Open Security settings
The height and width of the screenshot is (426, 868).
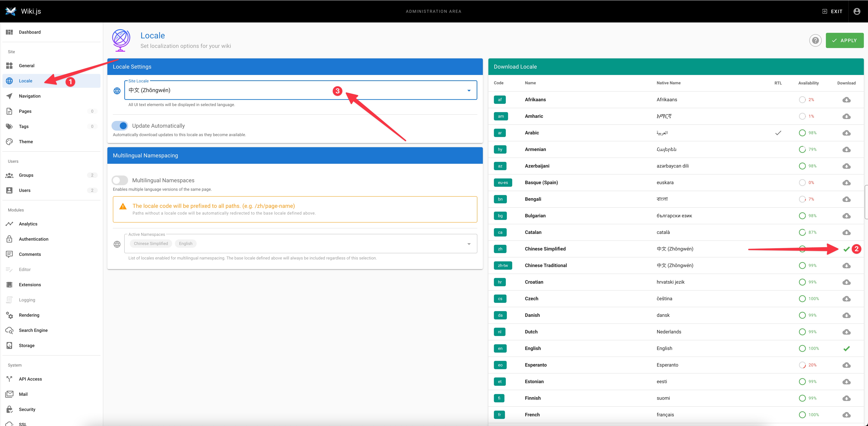(51, 409)
